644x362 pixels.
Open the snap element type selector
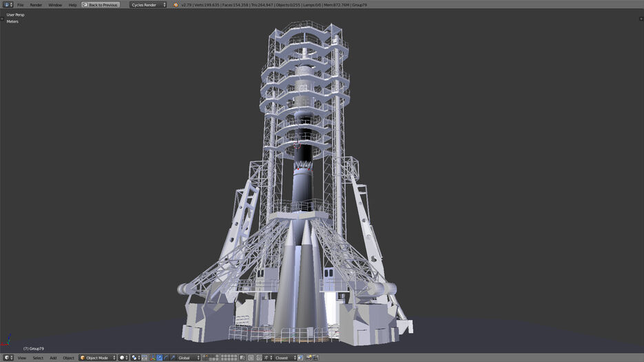click(x=268, y=358)
